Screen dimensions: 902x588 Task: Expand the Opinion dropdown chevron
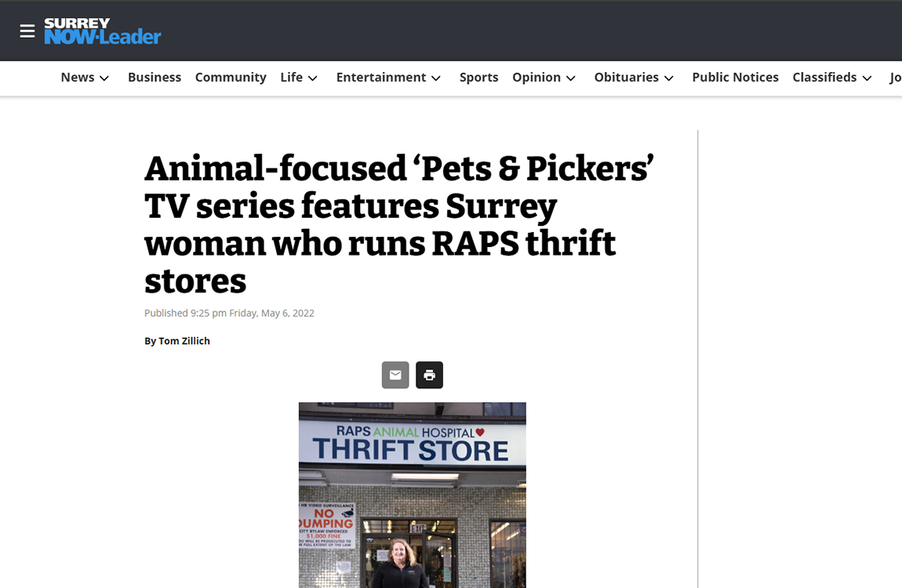[x=571, y=78]
